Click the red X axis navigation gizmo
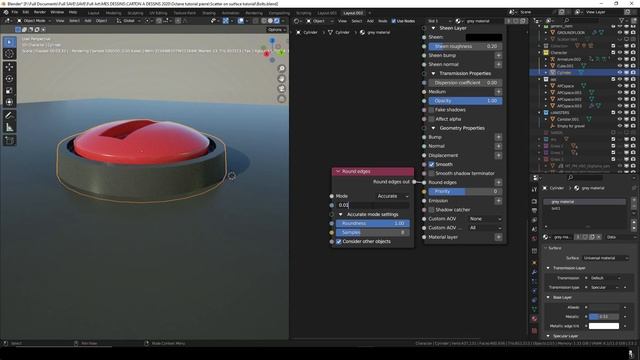This screenshot has width=640, height=360. coord(267,53)
